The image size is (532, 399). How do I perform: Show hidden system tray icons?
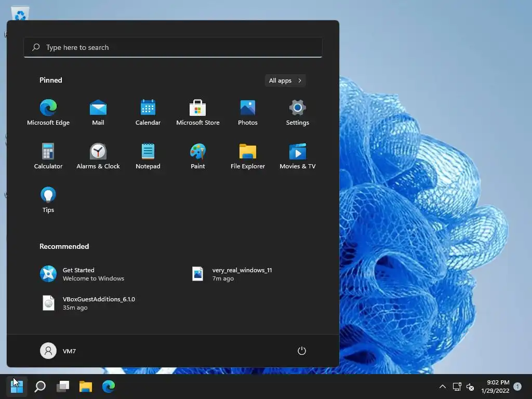tap(443, 387)
